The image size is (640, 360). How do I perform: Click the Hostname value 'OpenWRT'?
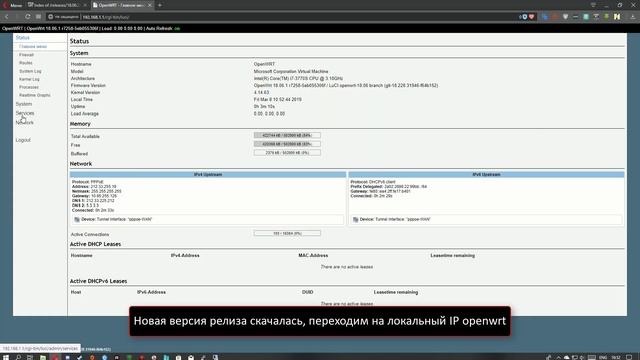point(264,64)
